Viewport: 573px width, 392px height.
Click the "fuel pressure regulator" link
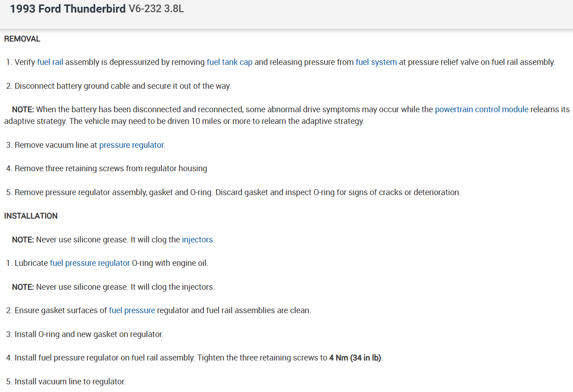90,263
